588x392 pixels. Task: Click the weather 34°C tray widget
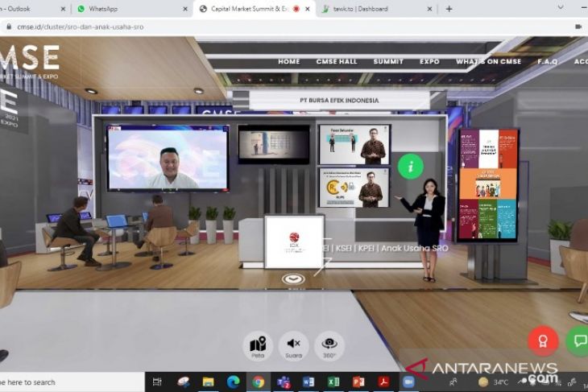tap(493, 382)
